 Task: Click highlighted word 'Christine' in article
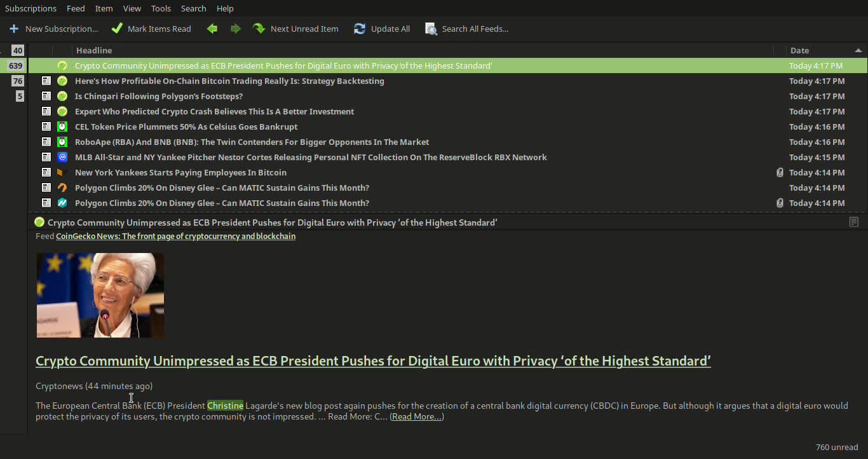pyautogui.click(x=225, y=405)
